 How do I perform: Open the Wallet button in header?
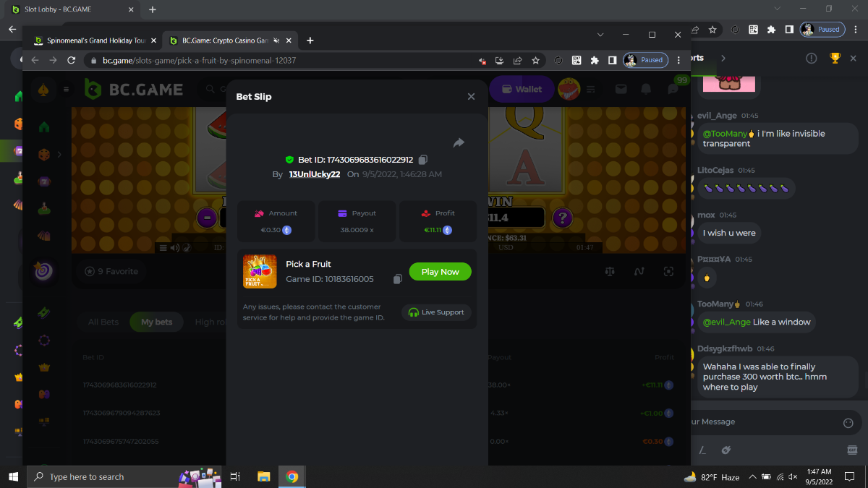tap(521, 89)
